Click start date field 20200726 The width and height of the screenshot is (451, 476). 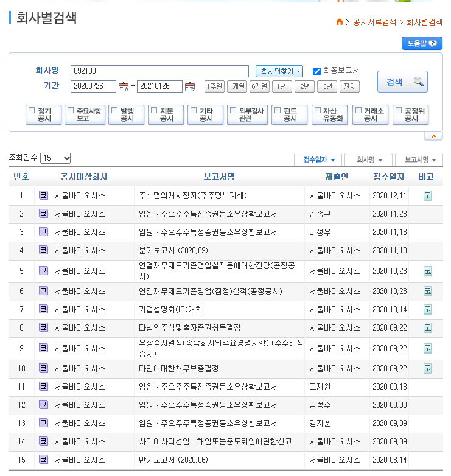point(93,86)
